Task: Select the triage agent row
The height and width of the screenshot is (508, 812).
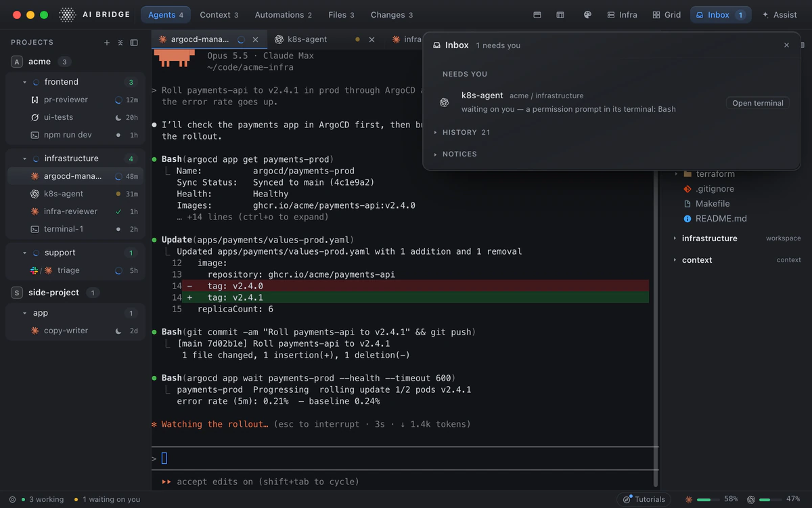Action: (76, 270)
